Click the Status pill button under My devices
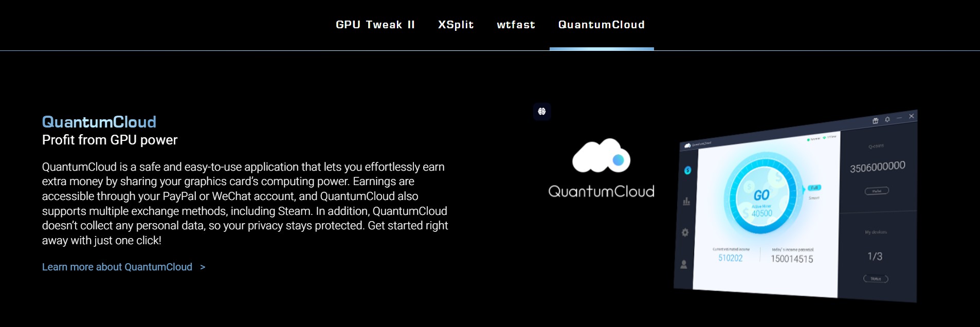The height and width of the screenshot is (327, 980). pos(876,279)
